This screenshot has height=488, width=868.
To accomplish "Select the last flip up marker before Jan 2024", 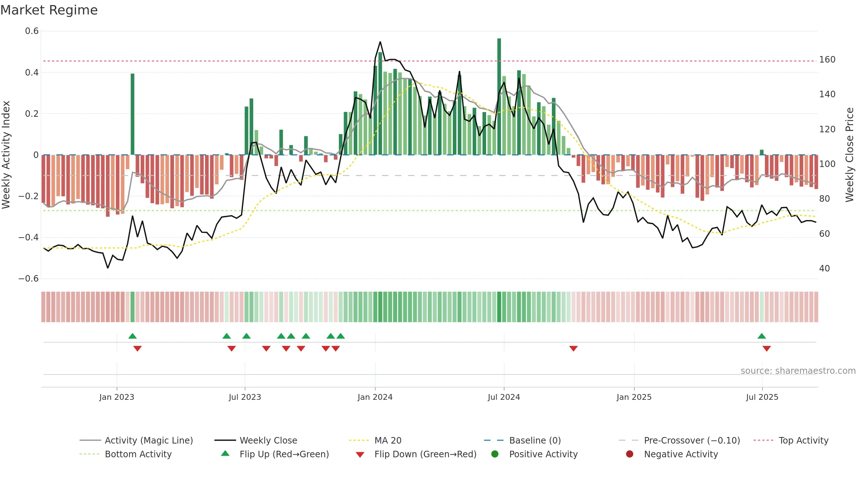I will [341, 336].
